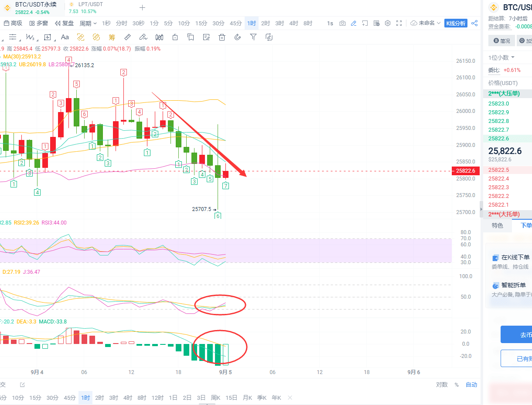Select 年K in bottom timeframe bar
The width and height of the screenshot is (532, 405).
[276, 398]
